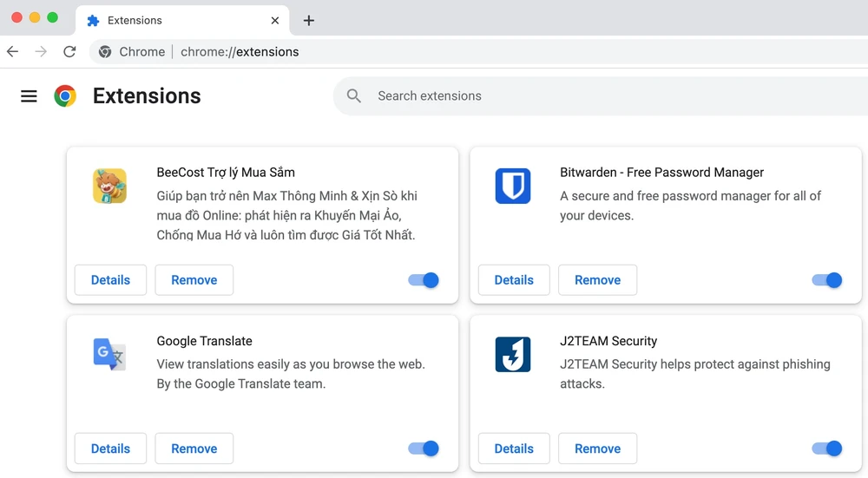This screenshot has height=478, width=868.
Task: Click the J2TEAM Security icon
Action: pyautogui.click(x=512, y=355)
